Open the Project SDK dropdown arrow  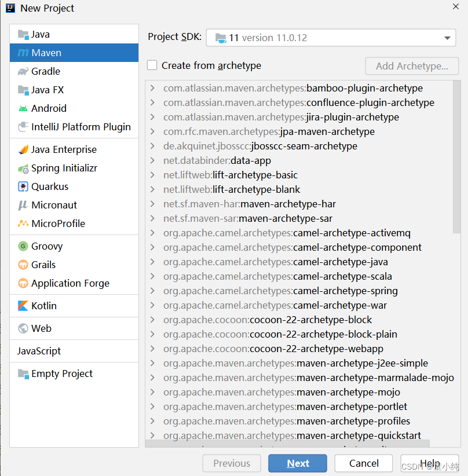[x=447, y=38]
